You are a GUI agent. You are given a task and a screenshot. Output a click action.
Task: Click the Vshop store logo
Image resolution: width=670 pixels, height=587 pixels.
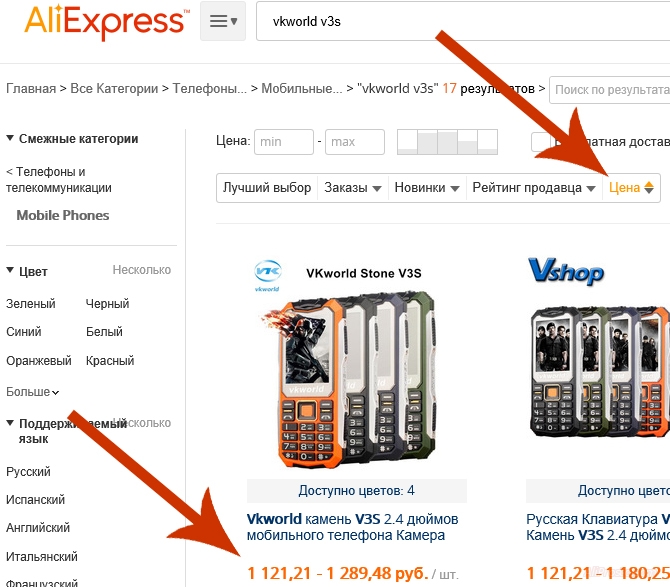(x=566, y=272)
